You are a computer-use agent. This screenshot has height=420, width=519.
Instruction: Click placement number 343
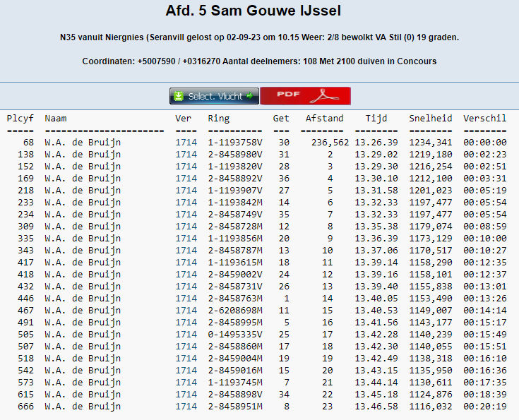26,250
